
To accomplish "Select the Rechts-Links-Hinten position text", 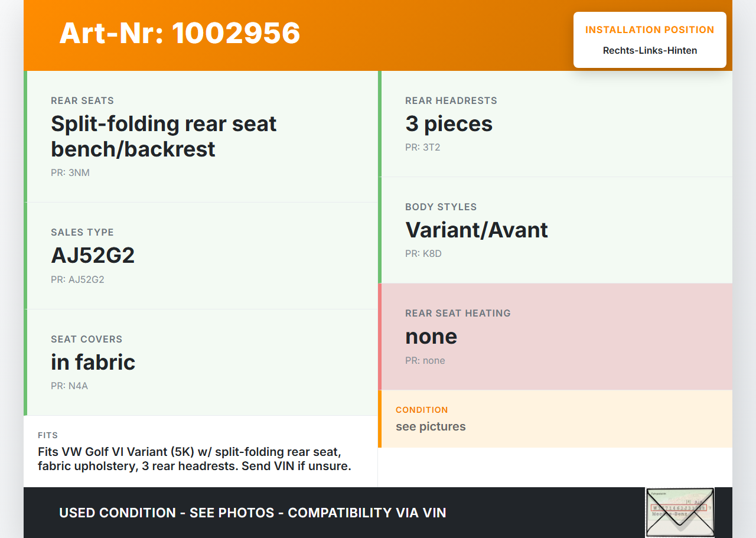I will [x=650, y=51].
